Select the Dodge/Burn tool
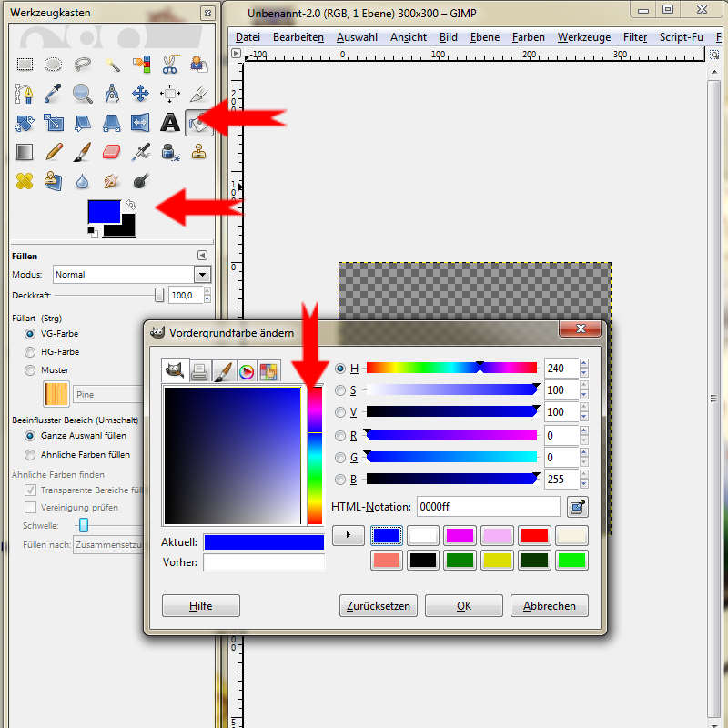Image resolution: width=728 pixels, height=728 pixels. (141, 181)
